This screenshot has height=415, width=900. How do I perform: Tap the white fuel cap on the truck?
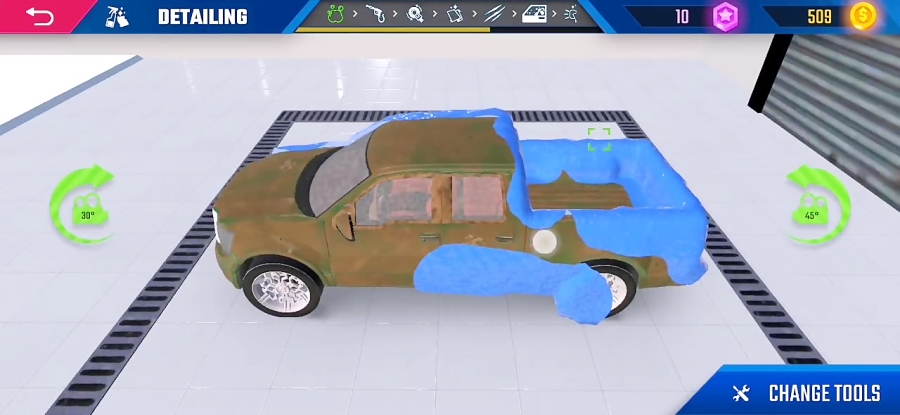click(544, 242)
